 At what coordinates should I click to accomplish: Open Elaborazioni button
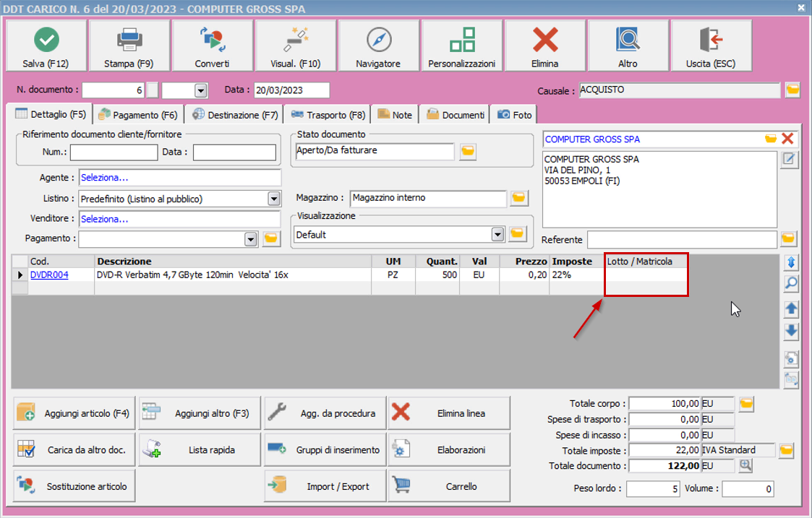coord(449,449)
